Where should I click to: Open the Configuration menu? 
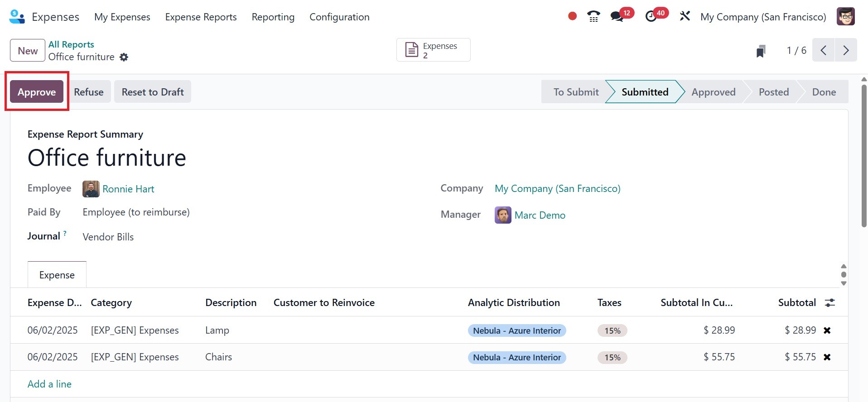(x=339, y=17)
